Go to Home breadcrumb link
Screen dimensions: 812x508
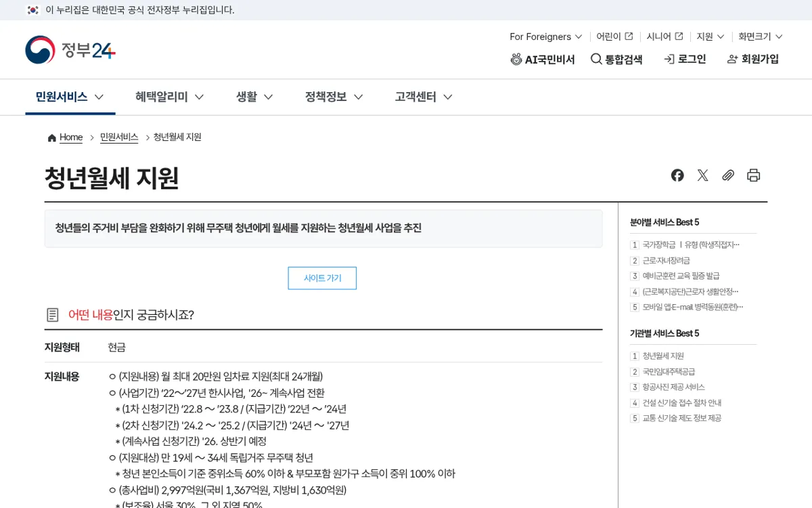(71, 137)
